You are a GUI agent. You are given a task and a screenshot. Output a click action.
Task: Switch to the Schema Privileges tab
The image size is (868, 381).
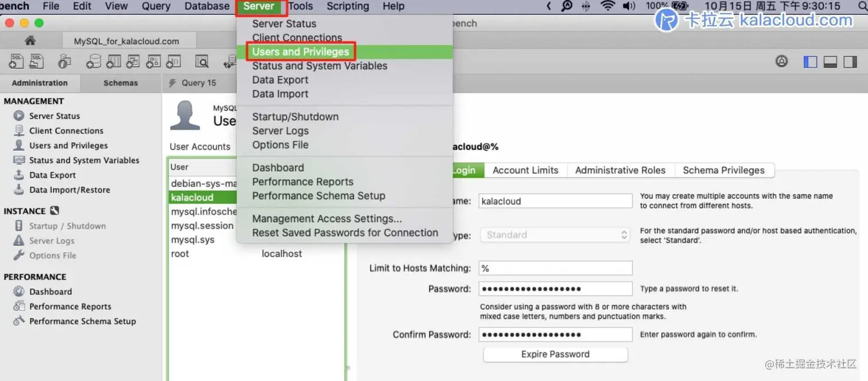723,170
